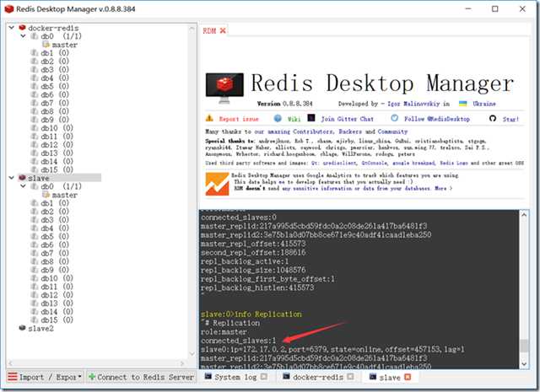This screenshot has height=392, width=540.
Task: Click the Import / Export menu icon
Action: tap(13, 377)
